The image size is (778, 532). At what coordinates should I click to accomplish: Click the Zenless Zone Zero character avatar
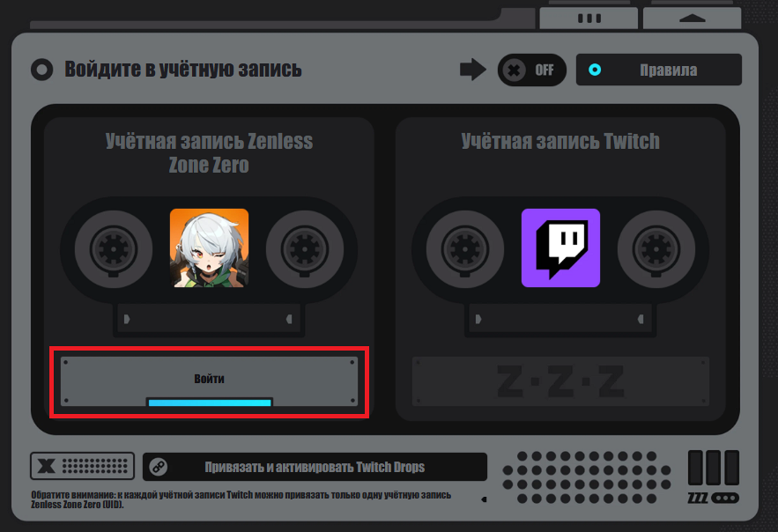point(209,248)
